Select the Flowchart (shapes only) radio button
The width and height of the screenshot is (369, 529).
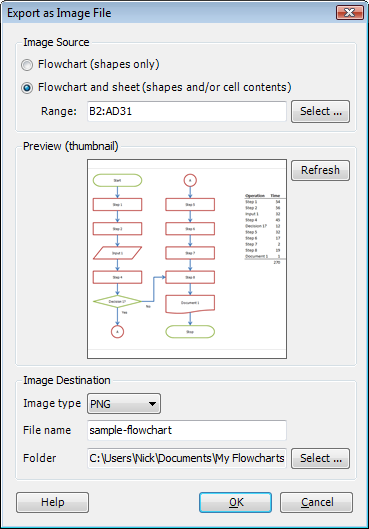(27, 65)
